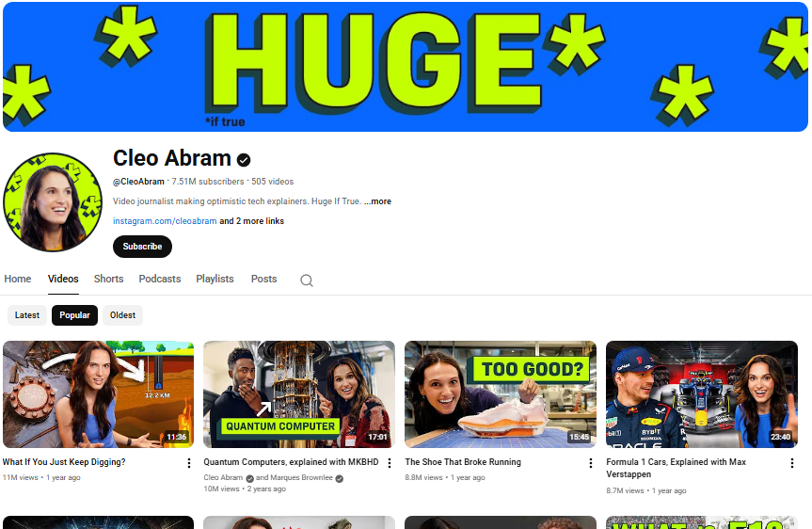The width and height of the screenshot is (812, 529).
Task: Open Cleo Abram channel link under Quantum video
Action: tap(223, 478)
